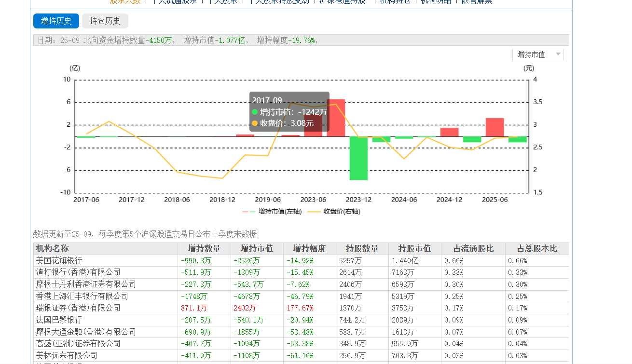
Task: Sort table by the 持股数量 column header
Action: pos(362,249)
